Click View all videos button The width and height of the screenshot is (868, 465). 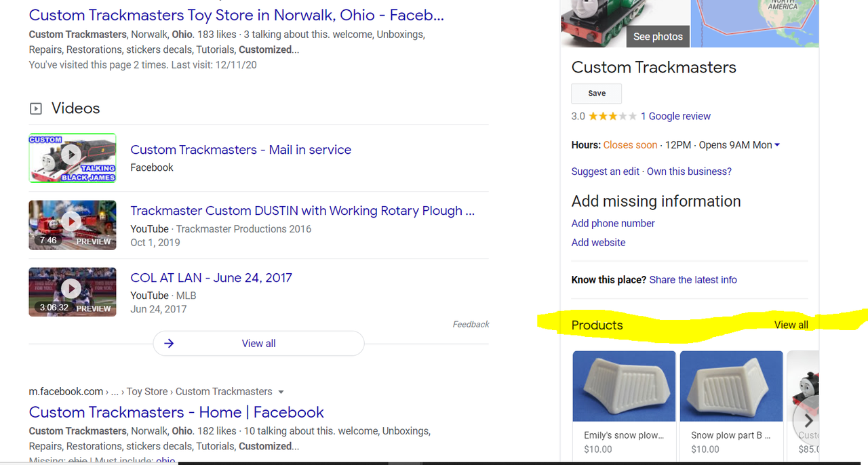coord(258,344)
